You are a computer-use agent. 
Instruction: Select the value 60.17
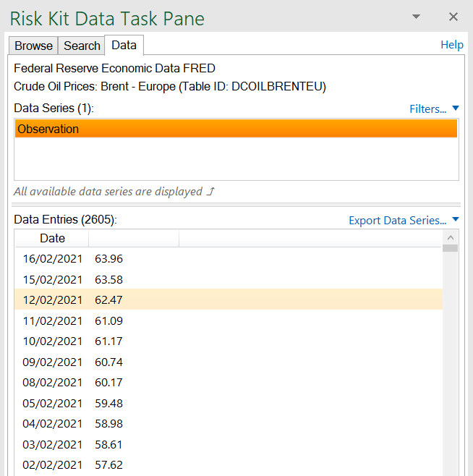pos(108,383)
